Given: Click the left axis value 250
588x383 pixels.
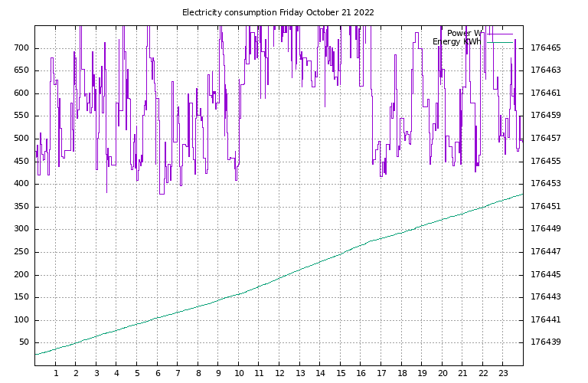Looking at the screenshot, I should (21, 252).
